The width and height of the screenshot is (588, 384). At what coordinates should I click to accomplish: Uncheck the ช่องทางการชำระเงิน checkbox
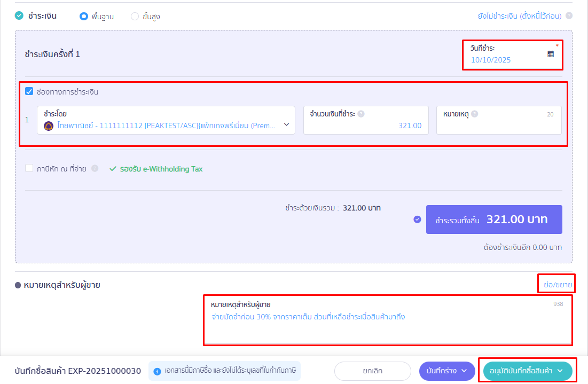pos(29,91)
